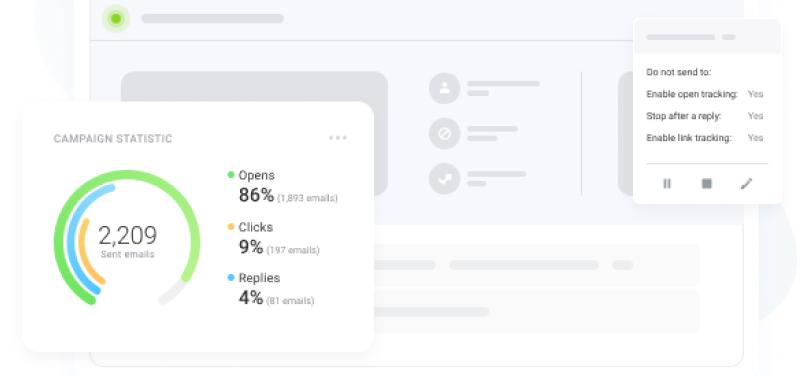
Task: Open the three-dot menu on Campaign Statistic
Action: click(338, 138)
